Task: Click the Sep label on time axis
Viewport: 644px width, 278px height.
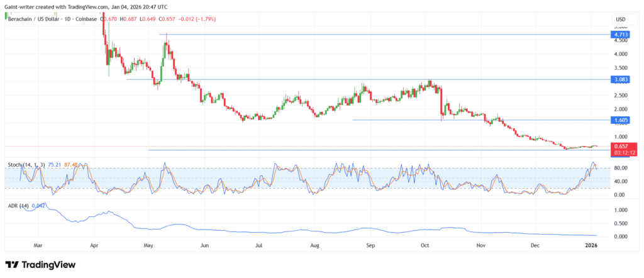Action: [x=370, y=245]
